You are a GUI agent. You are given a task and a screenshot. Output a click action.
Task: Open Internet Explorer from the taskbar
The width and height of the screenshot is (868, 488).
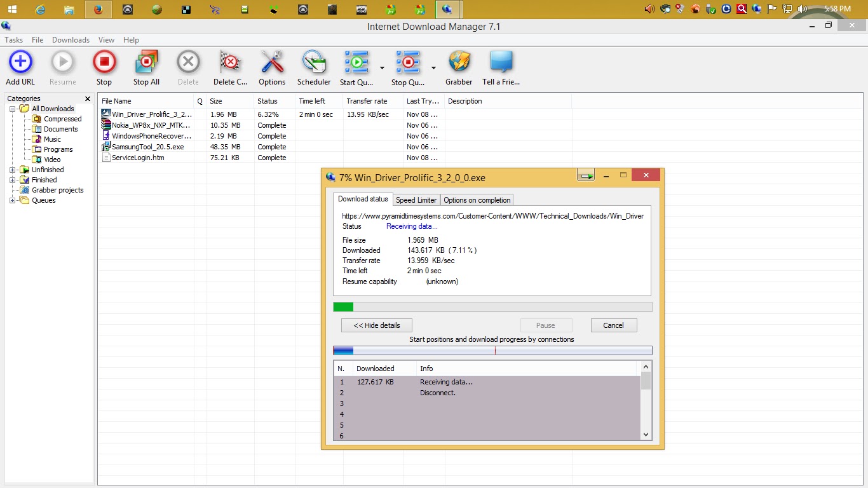(x=41, y=10)
